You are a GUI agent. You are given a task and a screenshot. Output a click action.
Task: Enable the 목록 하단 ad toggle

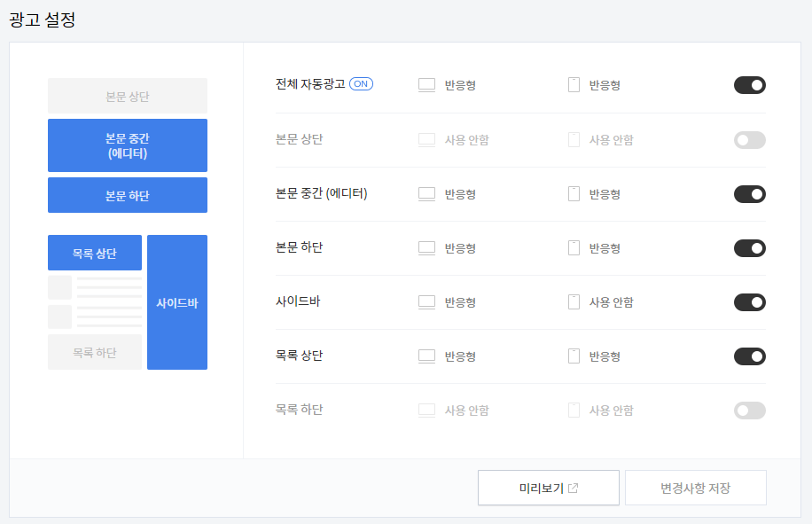pos(749,411)
